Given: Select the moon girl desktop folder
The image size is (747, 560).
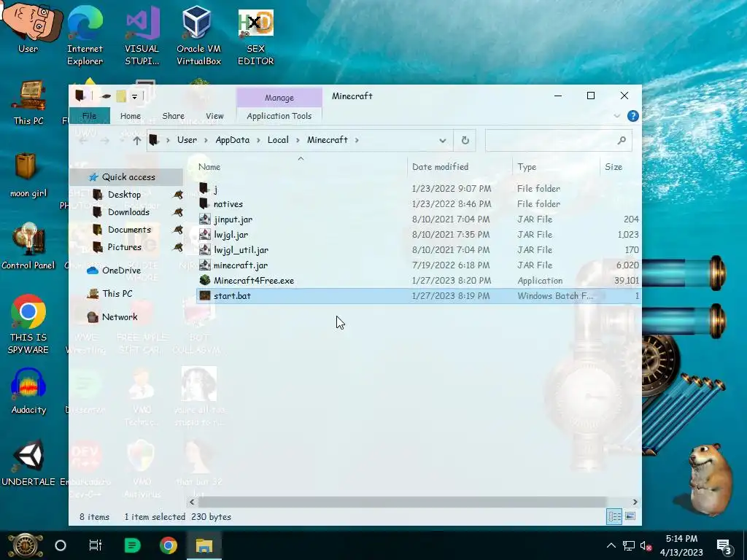Looking at the screenshot, I should point(28,175).
